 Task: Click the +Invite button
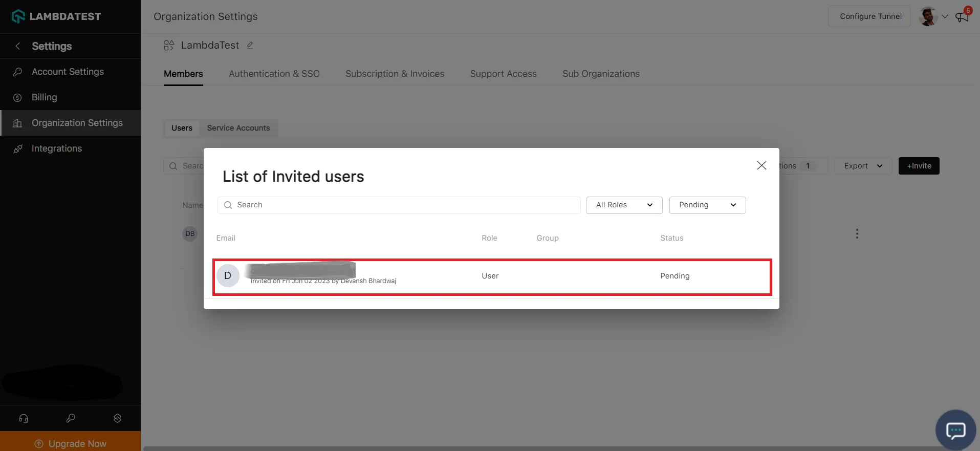[x=919, y=166]
